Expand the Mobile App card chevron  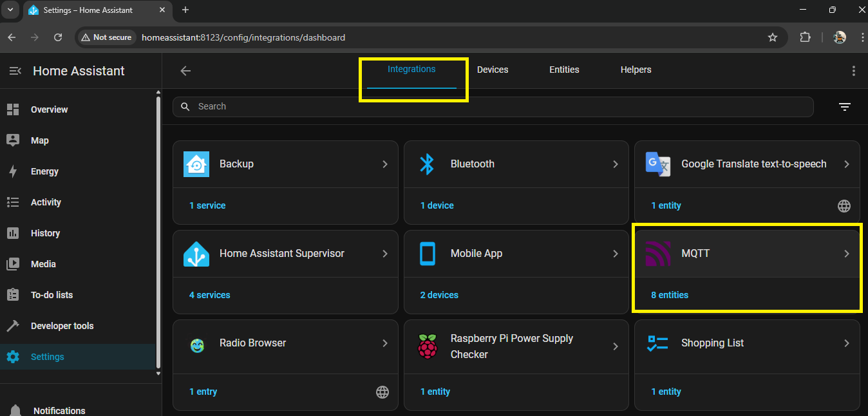pos(616,254)
